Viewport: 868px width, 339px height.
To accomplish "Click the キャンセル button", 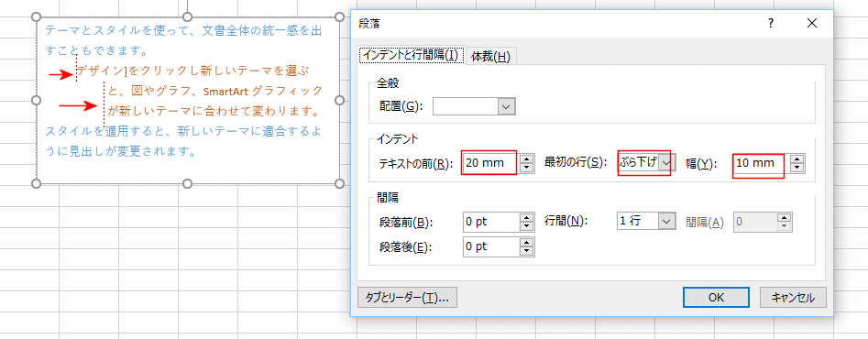I will pyautogui.click(x=793, y=297).
